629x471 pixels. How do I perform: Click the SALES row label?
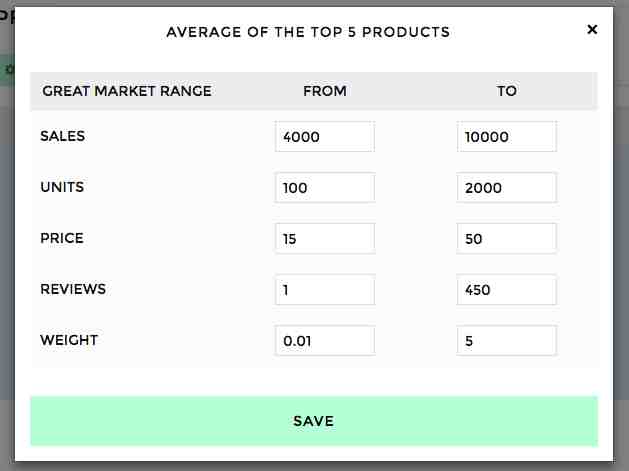click(x=63, y=136)
